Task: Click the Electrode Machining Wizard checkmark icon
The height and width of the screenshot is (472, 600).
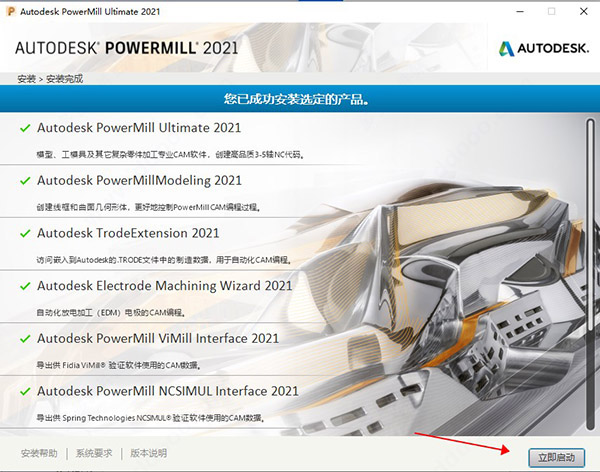Action: click(x=23, y=286)
